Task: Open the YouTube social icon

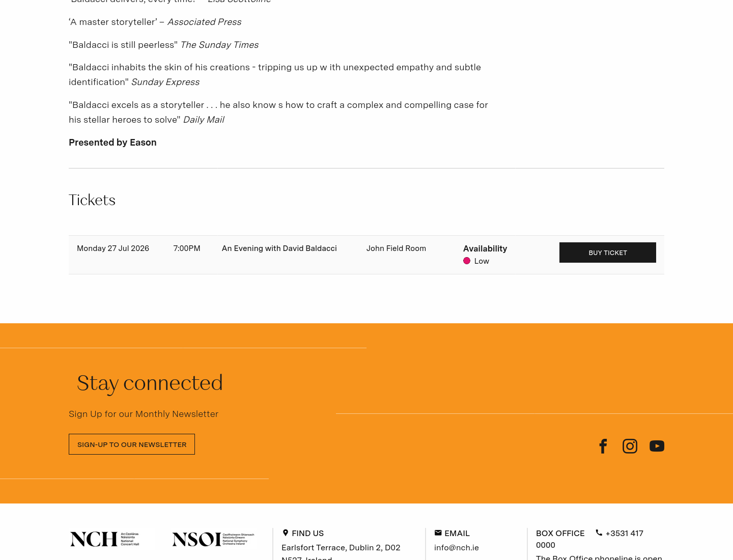Action: point(657,446)
